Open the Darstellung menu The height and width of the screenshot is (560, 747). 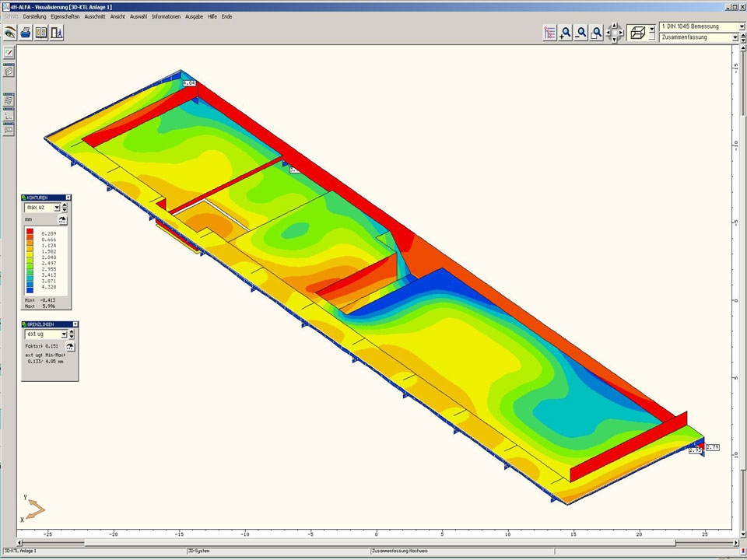point(34,16)
